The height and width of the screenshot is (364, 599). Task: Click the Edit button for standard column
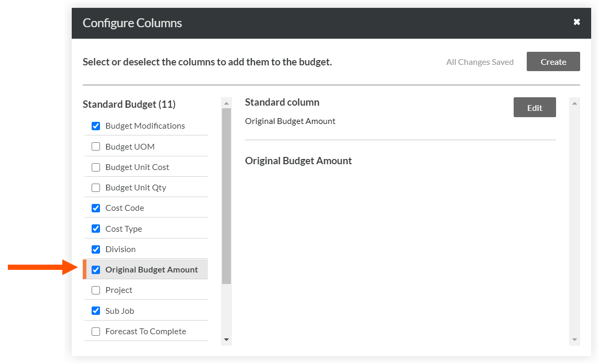click(535, 107)
